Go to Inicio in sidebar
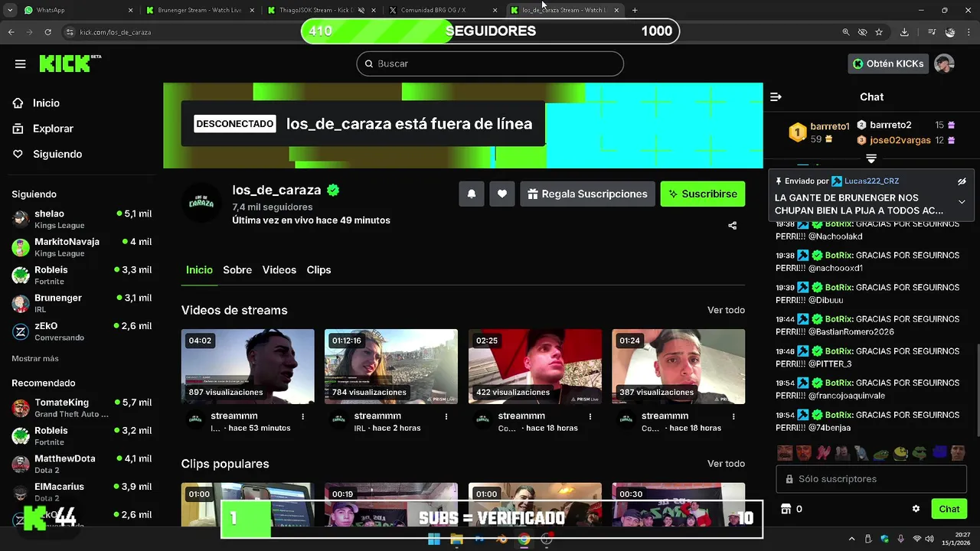Screen dimensions: 980x551 point(46,103)
